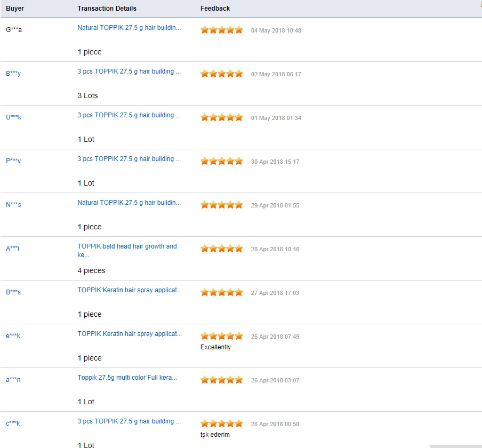
Task: Click star rating for 30 Apr 2018 review
Action: coord(222,161)
